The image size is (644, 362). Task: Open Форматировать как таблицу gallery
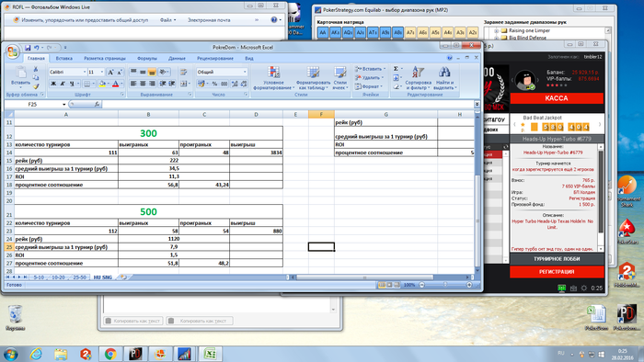(x=313, y=78)
